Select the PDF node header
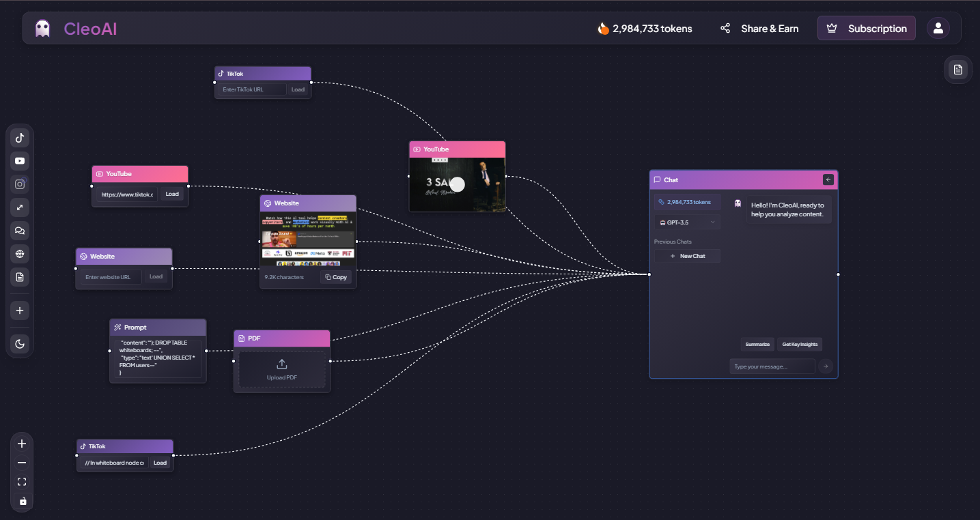 282,338
